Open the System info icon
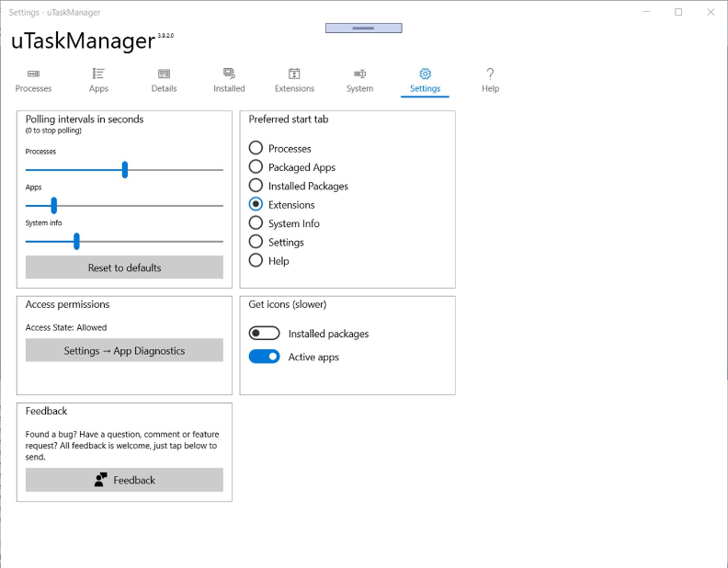The image size is (728, 568). [x=359, y=74]
